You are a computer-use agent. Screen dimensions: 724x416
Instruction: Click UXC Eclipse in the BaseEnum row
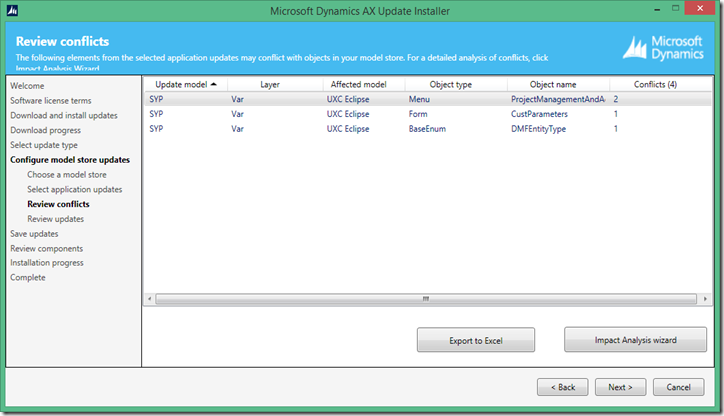pos(348,129)
